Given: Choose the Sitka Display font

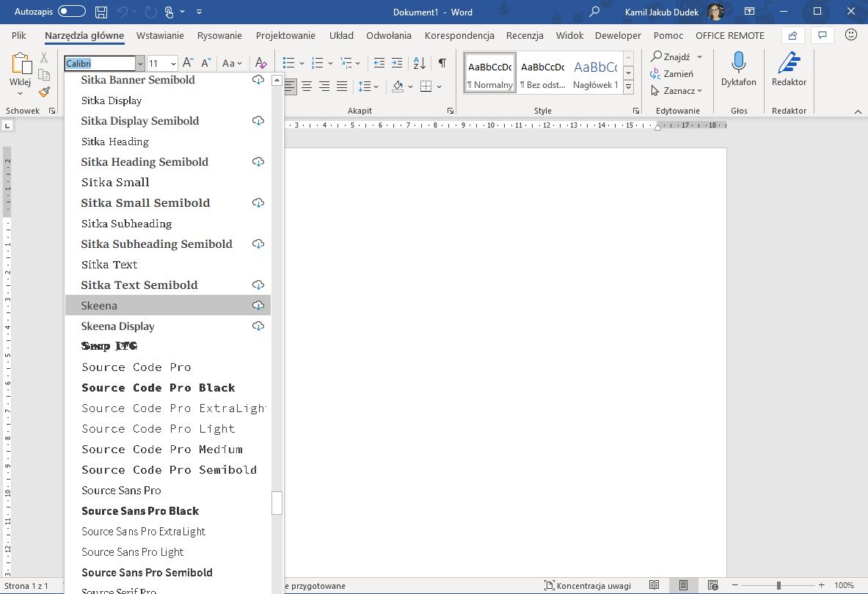Looking at the screenshot, I should pyautogui.click(x=168, y=100).
